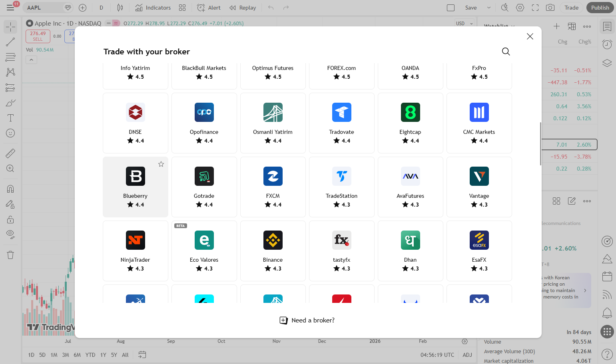Choose Osmanli Yatirim broker
Viewport: 616px width, 364px height.
point(273,123)
